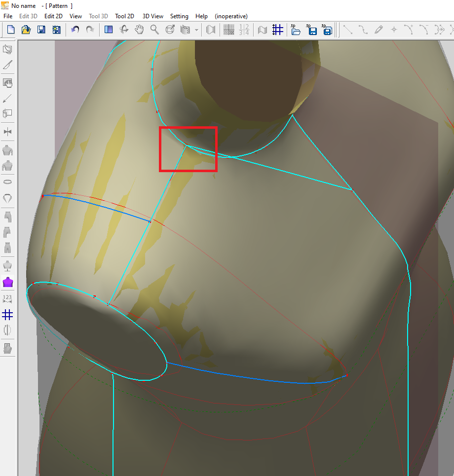Screen dimensions: 454x476
Task: Click the bracket curves icon
Action: click(7, 330)
